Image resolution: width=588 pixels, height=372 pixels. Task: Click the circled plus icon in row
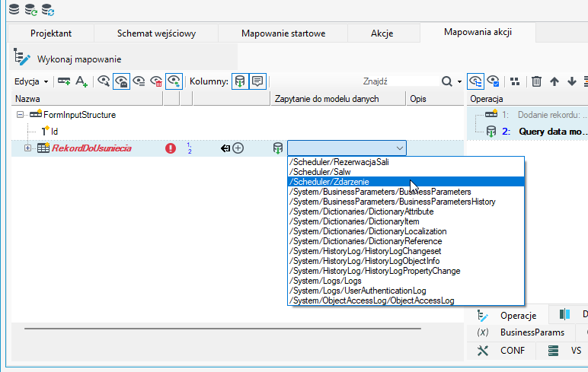click(238, 148)
